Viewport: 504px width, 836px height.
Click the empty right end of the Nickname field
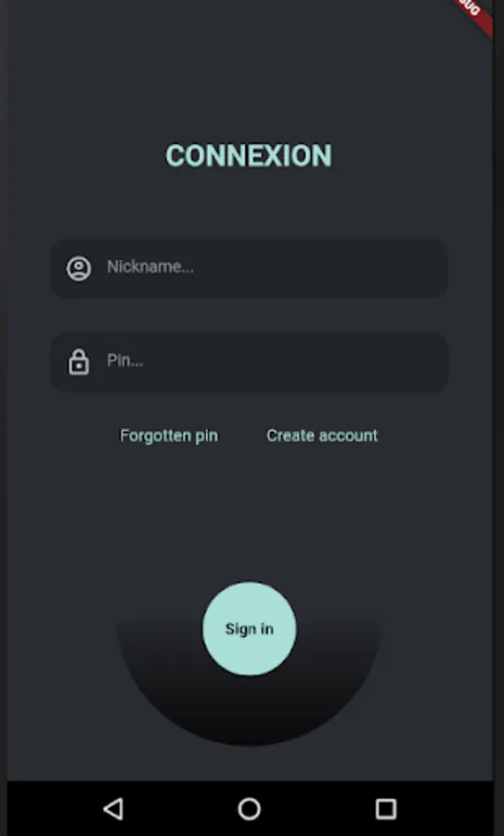(x=405, y=268)
